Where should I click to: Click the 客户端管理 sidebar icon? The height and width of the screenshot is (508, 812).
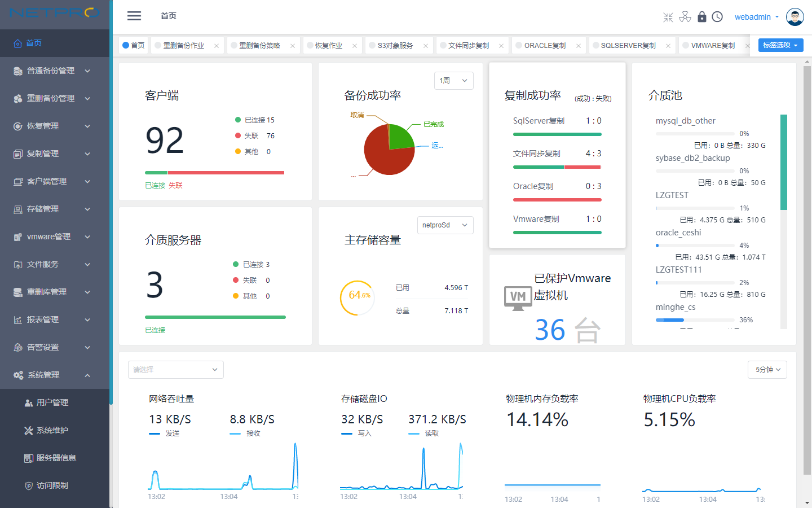click(x=18, y=181)
